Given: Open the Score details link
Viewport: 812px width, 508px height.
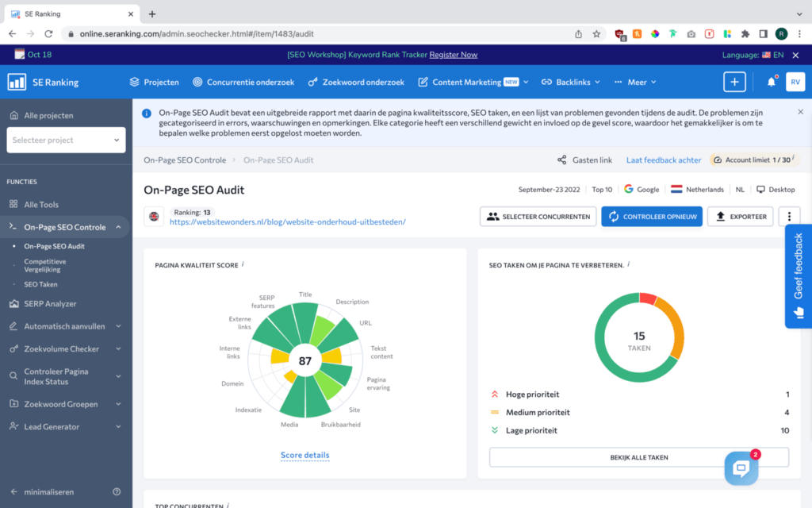Looking at the screenshot, I should coord(304,456).
